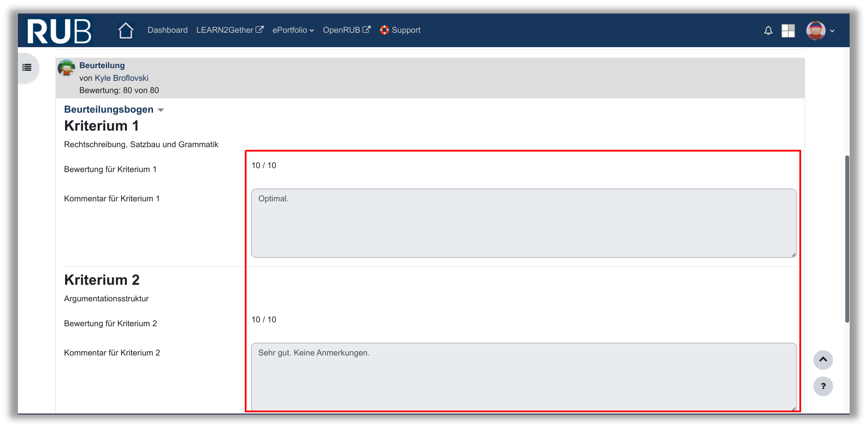Click the Beurteilung heading link
The image size is (868, 428).
pyautogui.click(x=102, y=66)
